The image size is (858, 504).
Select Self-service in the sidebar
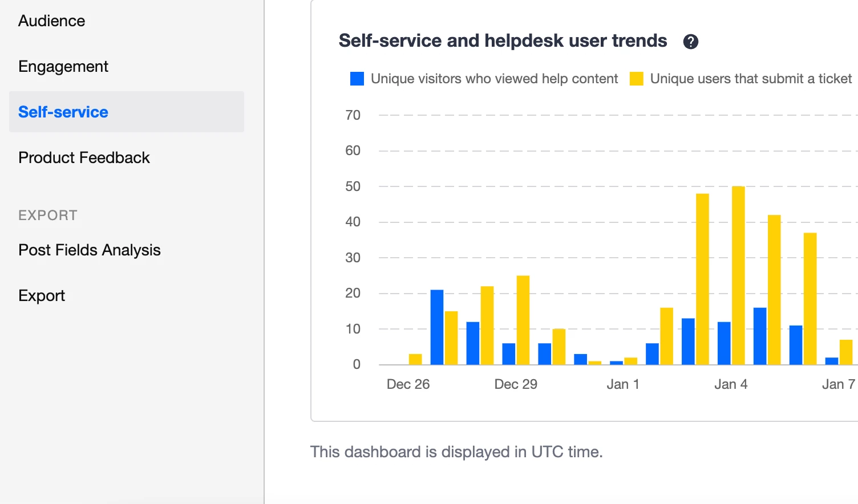tap(63, 112)
